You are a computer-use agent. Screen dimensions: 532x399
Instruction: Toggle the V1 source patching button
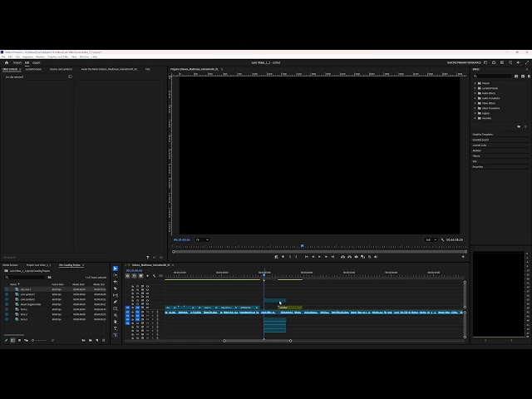[x=127, y=308]
